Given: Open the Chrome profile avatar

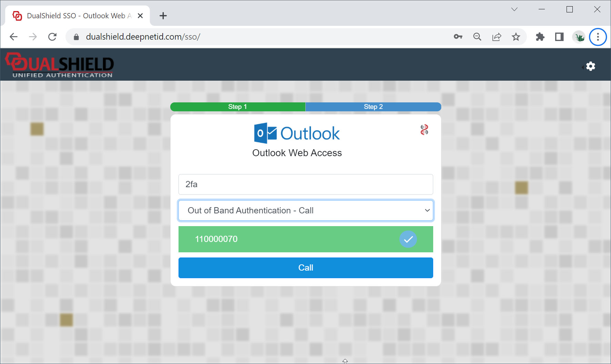Looking at the screenshot, I should (x=579, y=37).
